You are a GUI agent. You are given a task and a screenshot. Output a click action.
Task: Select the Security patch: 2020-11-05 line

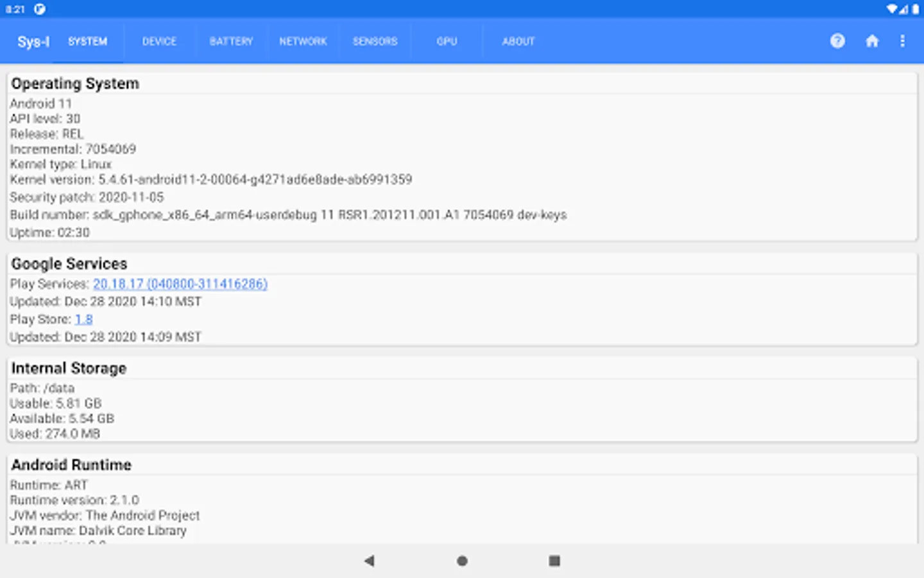(87, 197)
